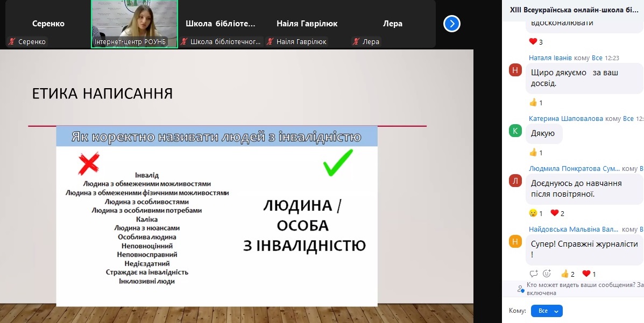Click the next participants arrow button
This screenshot has height=323, width=644.
(x=452, y=24)
